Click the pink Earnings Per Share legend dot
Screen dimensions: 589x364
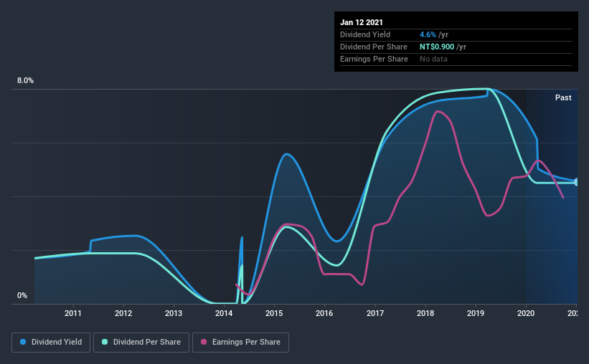(204, 342)
